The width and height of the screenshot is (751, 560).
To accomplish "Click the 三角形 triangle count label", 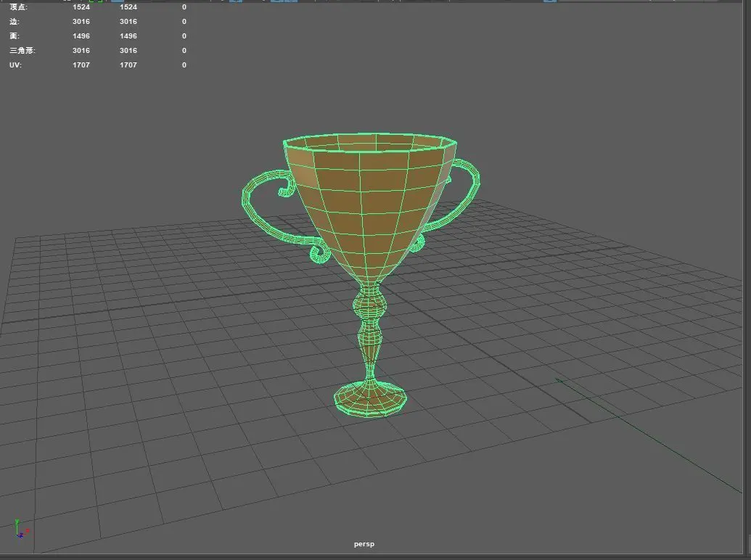I will pos(22,50).
